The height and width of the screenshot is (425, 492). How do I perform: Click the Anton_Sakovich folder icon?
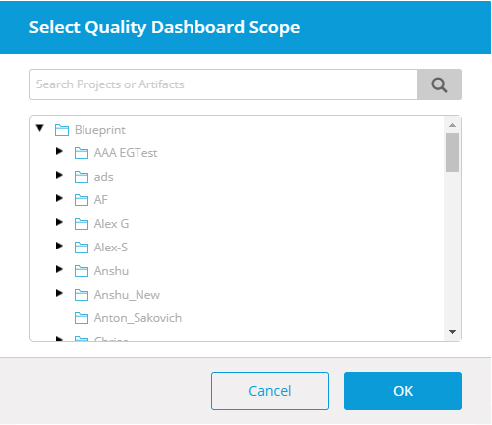click(81, 318)
